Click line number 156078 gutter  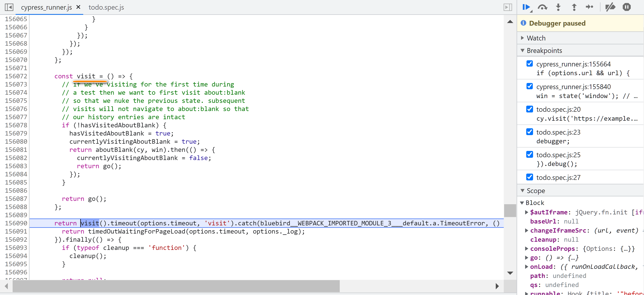(x=16, y=125)
